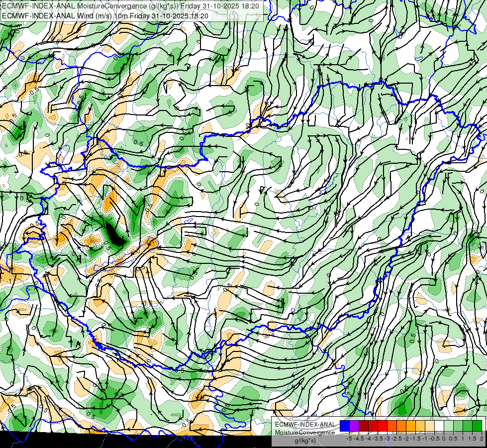This screenshot has width=487, height=448.
Task: Click the -1 tick label in the legend
Action: click(425, 439)
